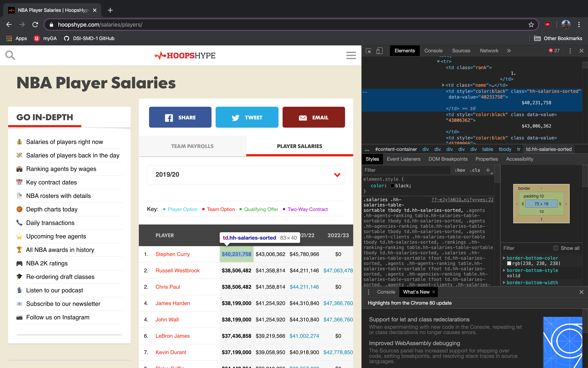Open the HoopsHype hamburger menu

click(351, 55)
